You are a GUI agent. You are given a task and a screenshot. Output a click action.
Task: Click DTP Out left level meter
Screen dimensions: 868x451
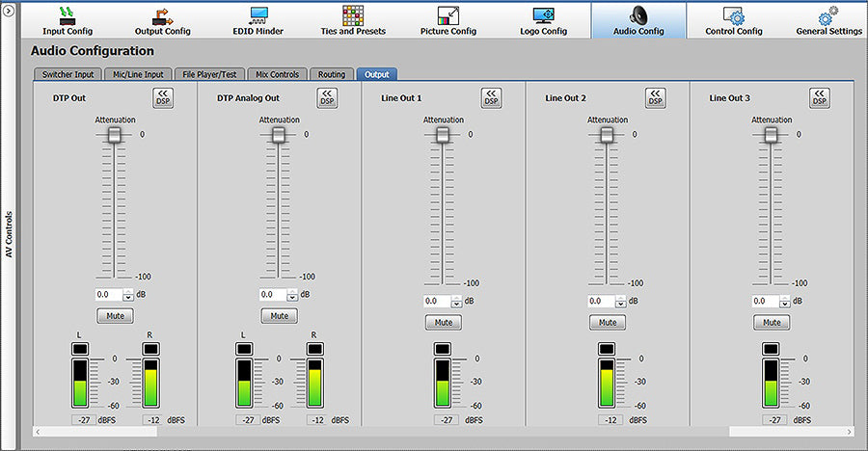[x=80, y=383]
